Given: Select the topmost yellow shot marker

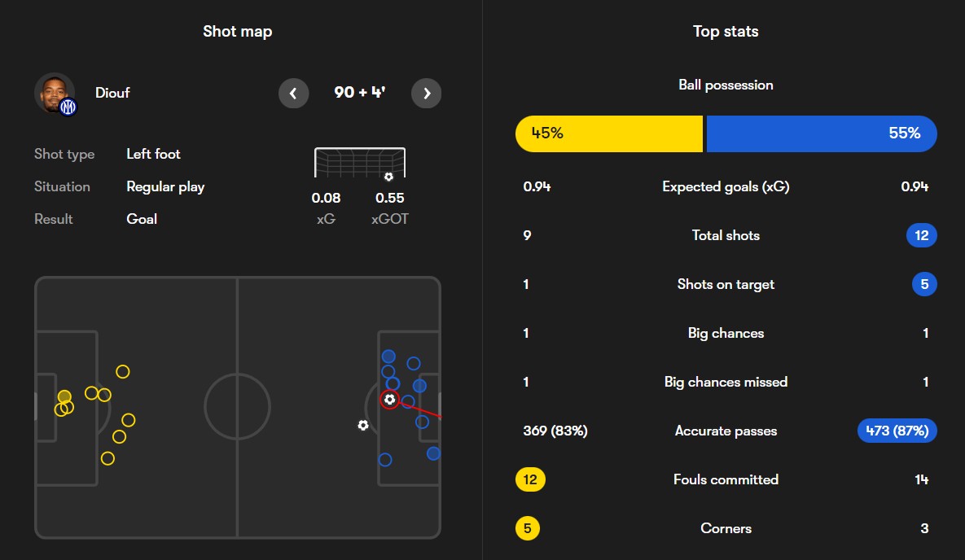Looking at the screenshot, I should tap(123, 372).
